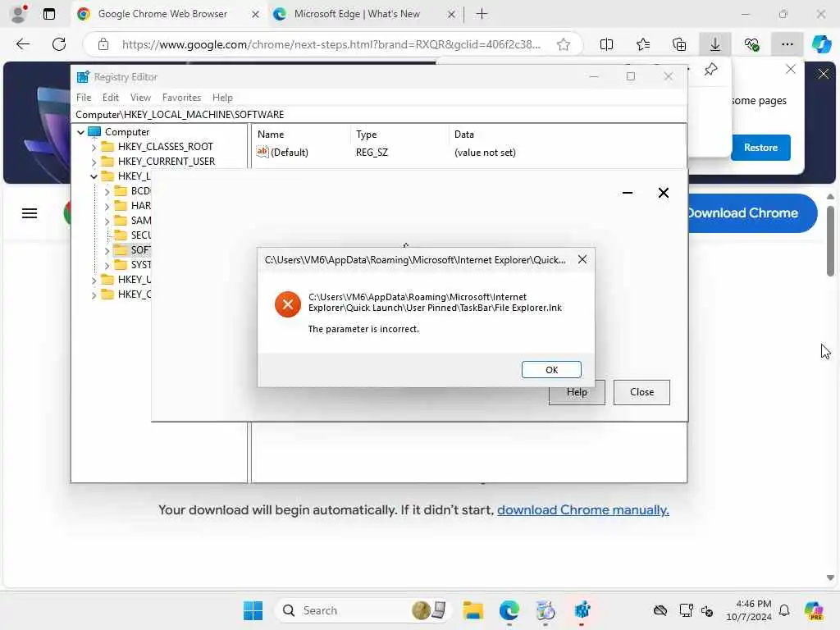Viewport: 840px width, 630px height.
Task: Click Restore pages button
Action: pos(760,148)
